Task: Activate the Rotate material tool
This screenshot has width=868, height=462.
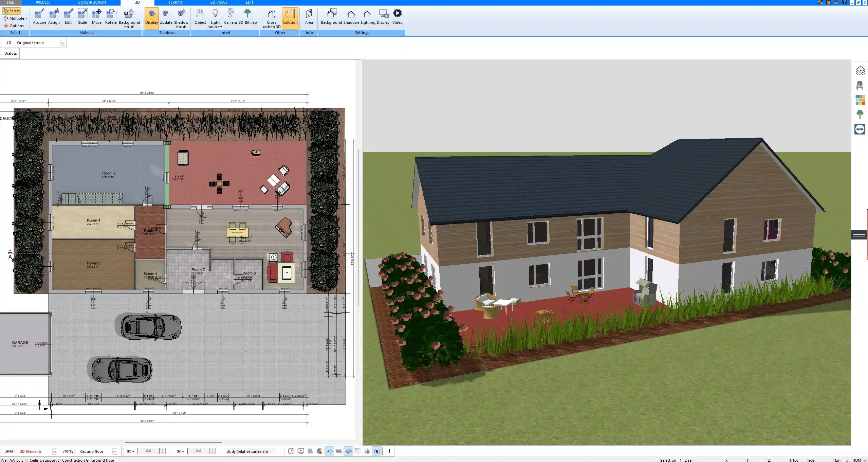Action: coord(111,17)
